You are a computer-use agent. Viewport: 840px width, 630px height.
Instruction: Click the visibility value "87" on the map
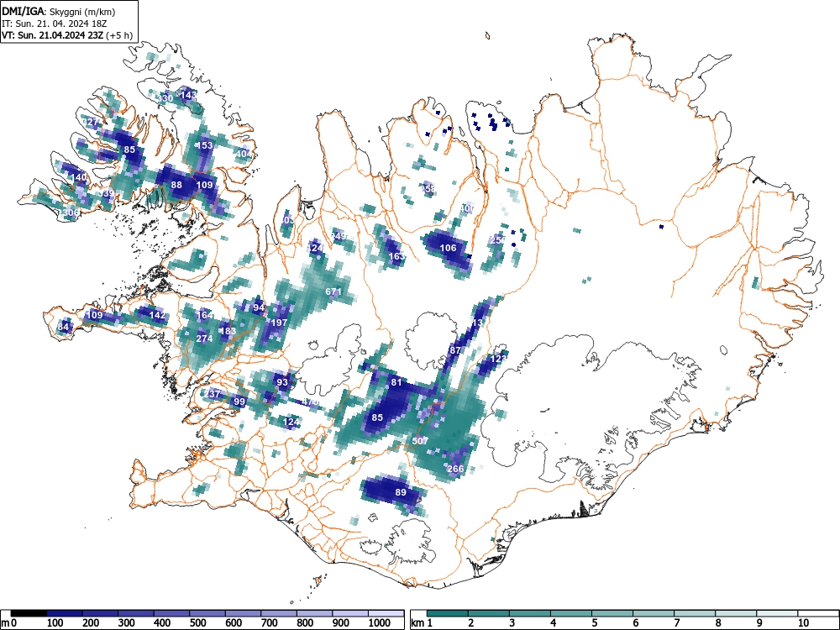[x=454, y=350]
